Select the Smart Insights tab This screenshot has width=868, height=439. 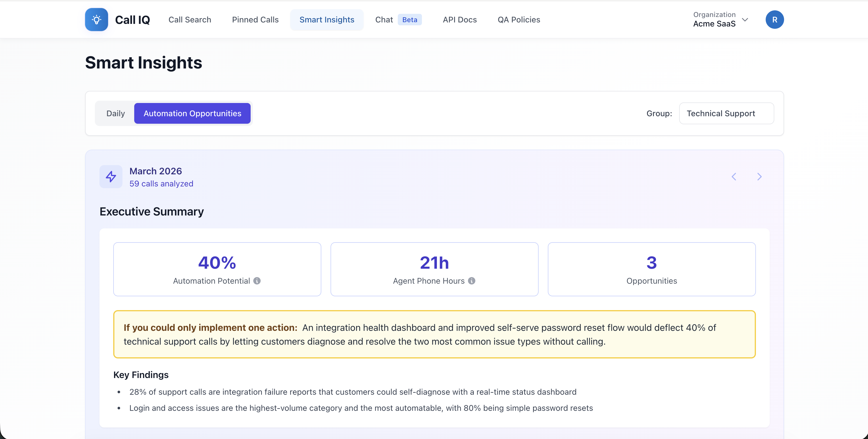pos(327,20)
